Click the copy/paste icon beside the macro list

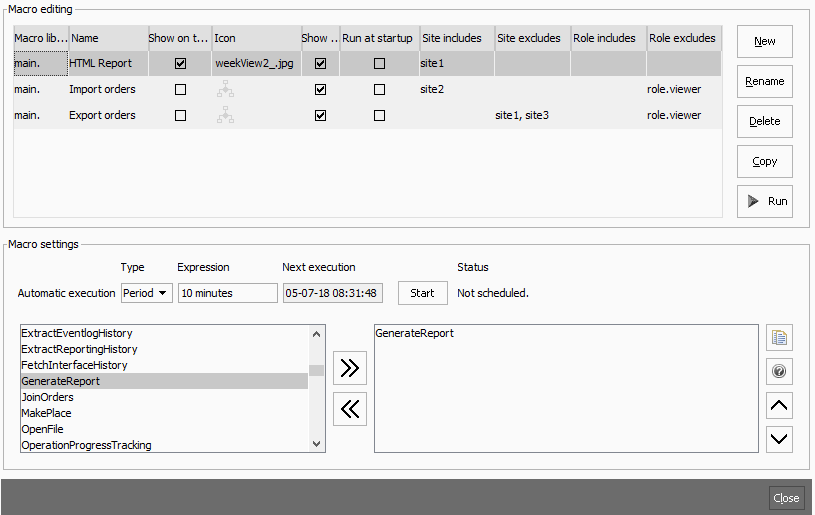[x=779, y=337]
